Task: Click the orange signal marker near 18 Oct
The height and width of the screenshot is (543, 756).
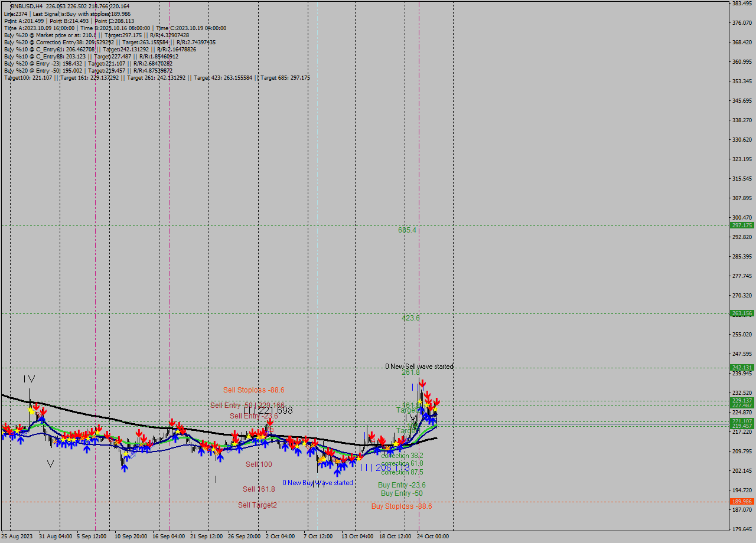Action: (x=387, y=449)
